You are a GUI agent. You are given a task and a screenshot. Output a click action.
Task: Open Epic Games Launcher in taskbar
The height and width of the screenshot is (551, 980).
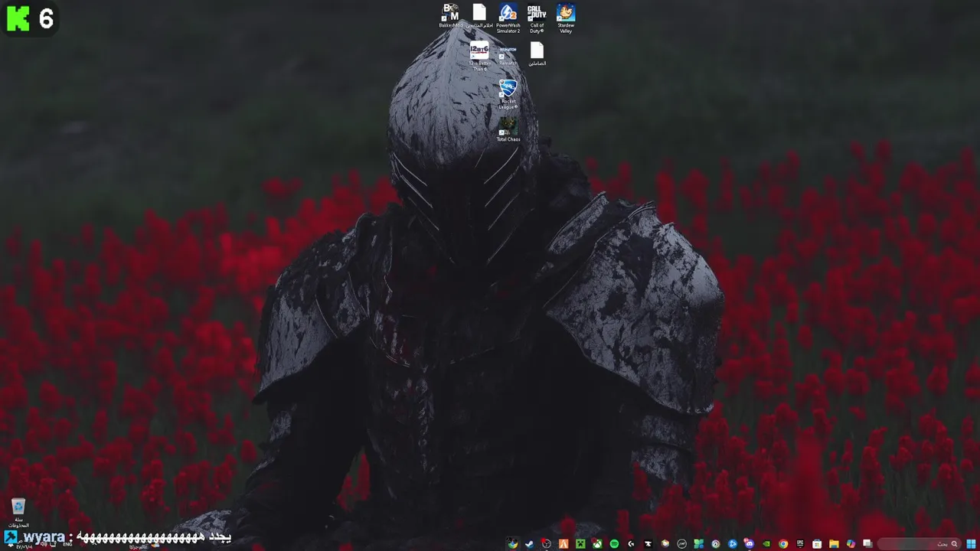[x=800, y=544]
